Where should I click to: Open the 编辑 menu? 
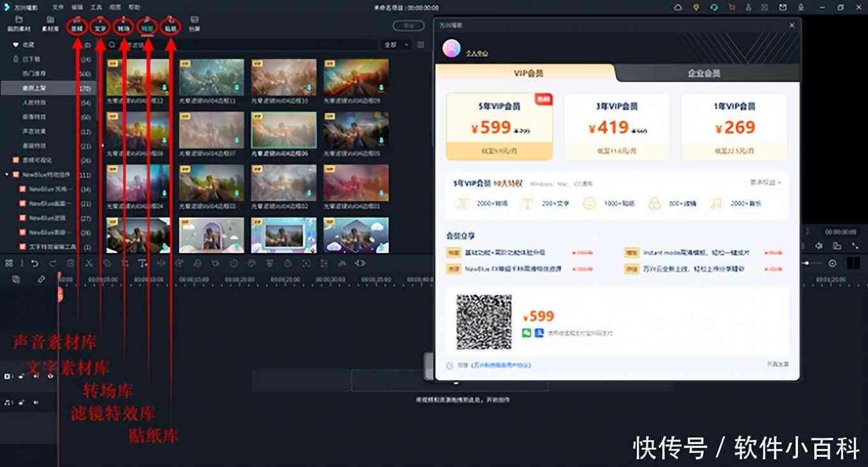[x=77, y=7]
